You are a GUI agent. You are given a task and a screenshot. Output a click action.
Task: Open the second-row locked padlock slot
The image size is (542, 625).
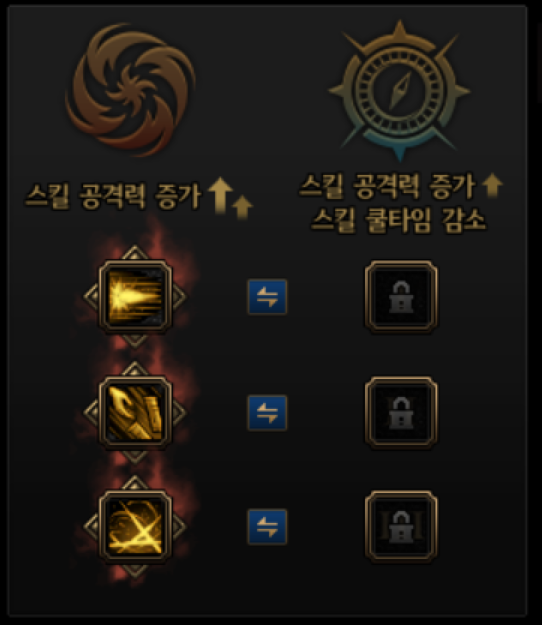coord(401,413)
